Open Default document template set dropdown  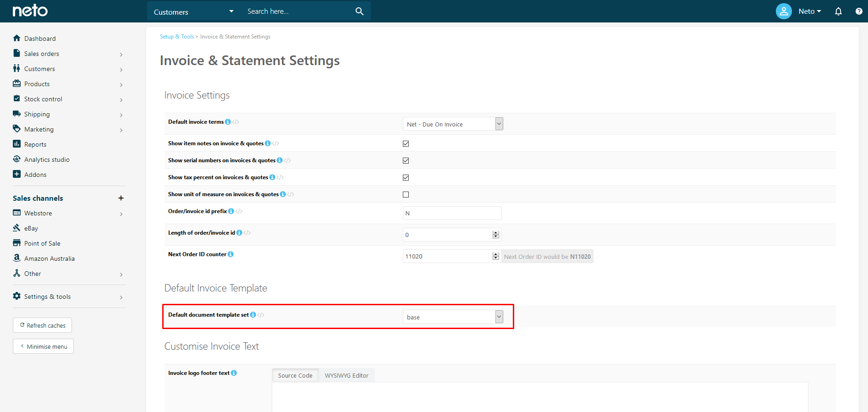[x=453, y=317]
